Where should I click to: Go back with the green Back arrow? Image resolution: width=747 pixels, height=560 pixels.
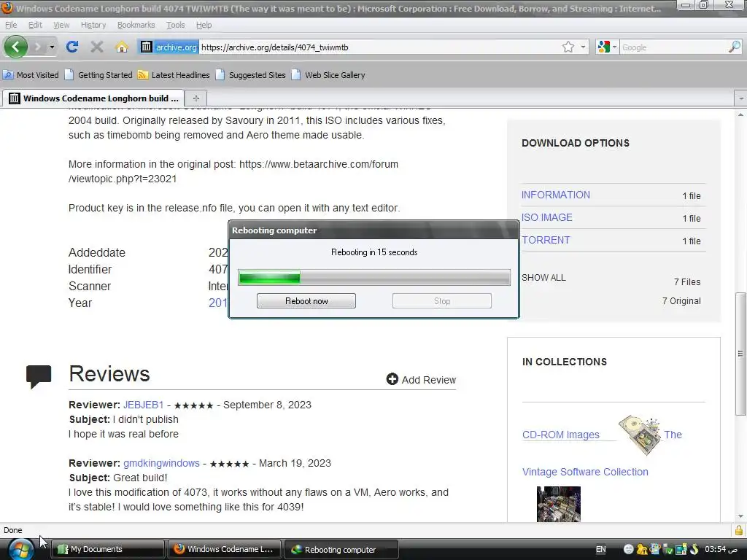(x=16, y=47)
